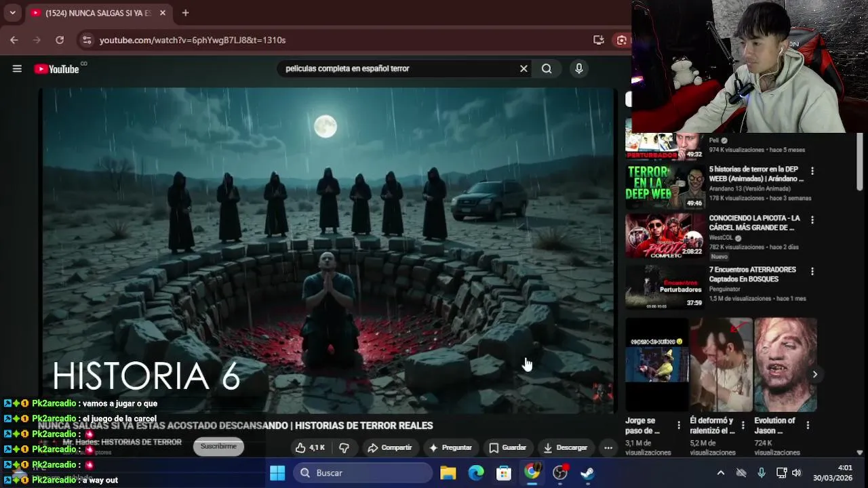
Task: Open Encuentros Perturbadores thumbnail
Action: [665, 286]
